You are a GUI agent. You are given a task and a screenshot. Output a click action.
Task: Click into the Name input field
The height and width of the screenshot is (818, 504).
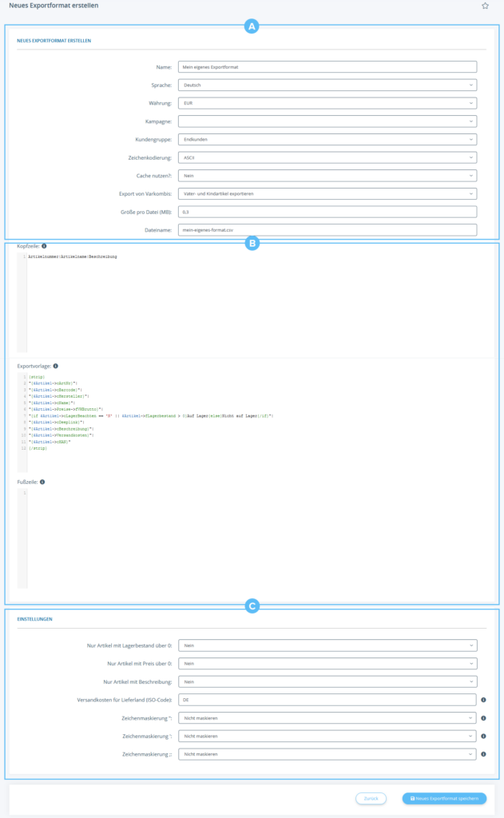click(327, 67)
